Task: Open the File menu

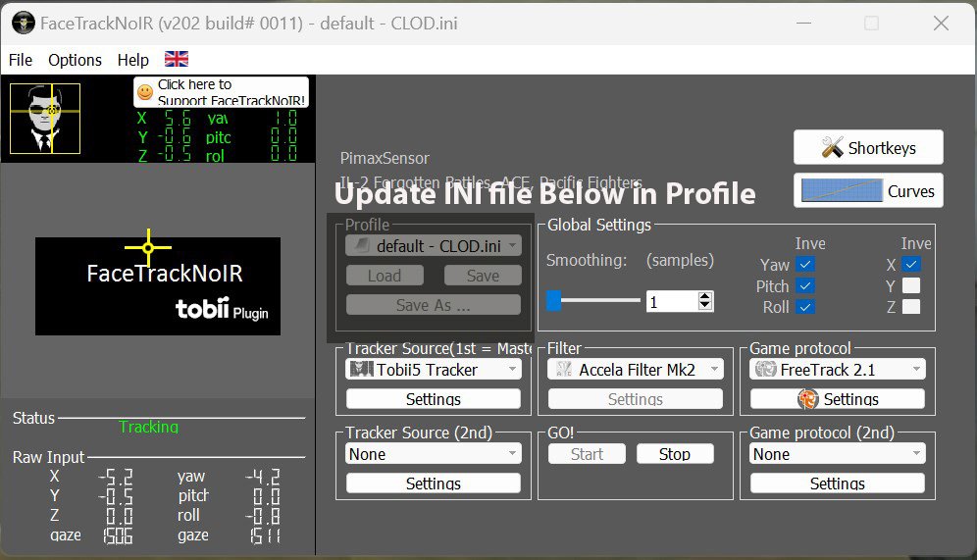Action: tap(21, 60)
